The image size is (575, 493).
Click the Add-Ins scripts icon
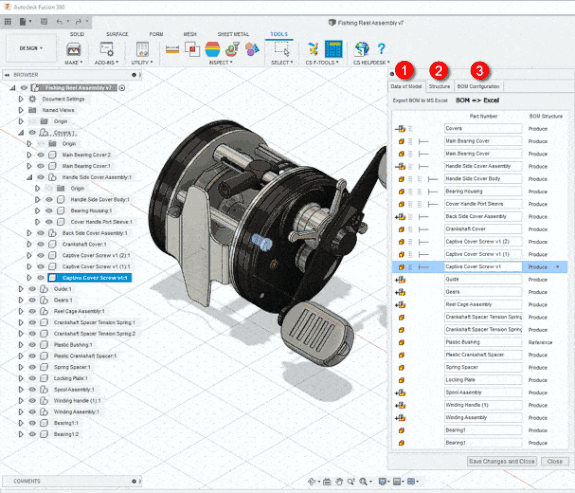pos(106,49)
